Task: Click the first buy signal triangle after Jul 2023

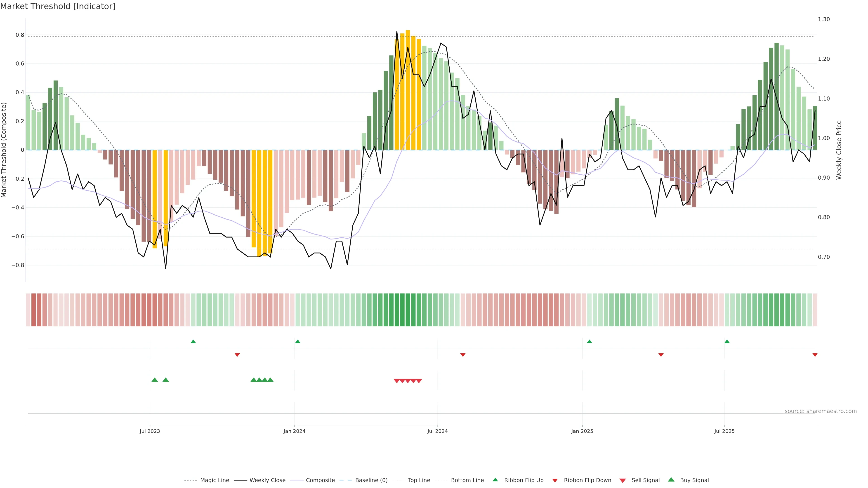Action: pyautogui.click(x=155, y=380)
